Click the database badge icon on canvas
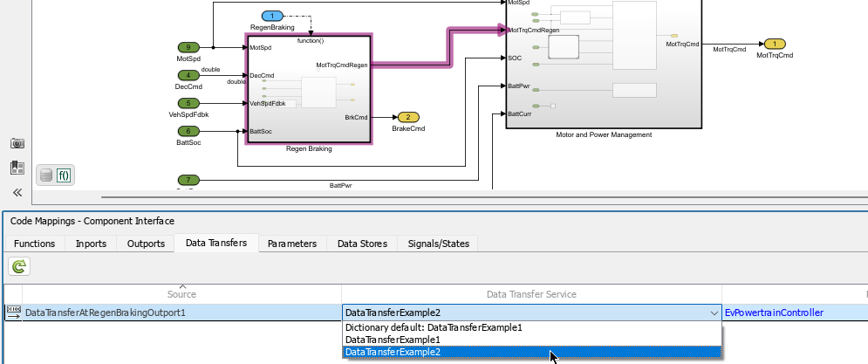868x364 pixels. [46, 175]
